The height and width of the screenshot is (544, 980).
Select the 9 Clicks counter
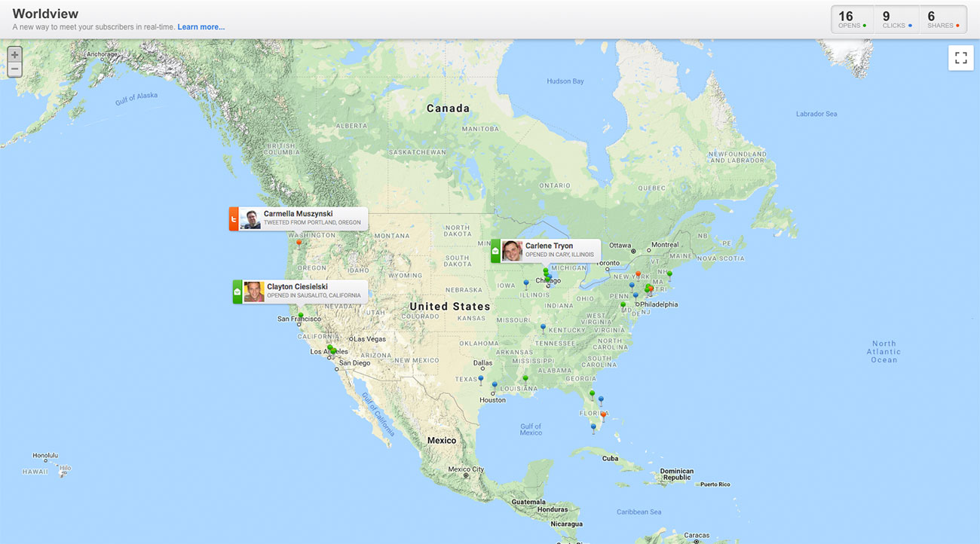(896, 20)
